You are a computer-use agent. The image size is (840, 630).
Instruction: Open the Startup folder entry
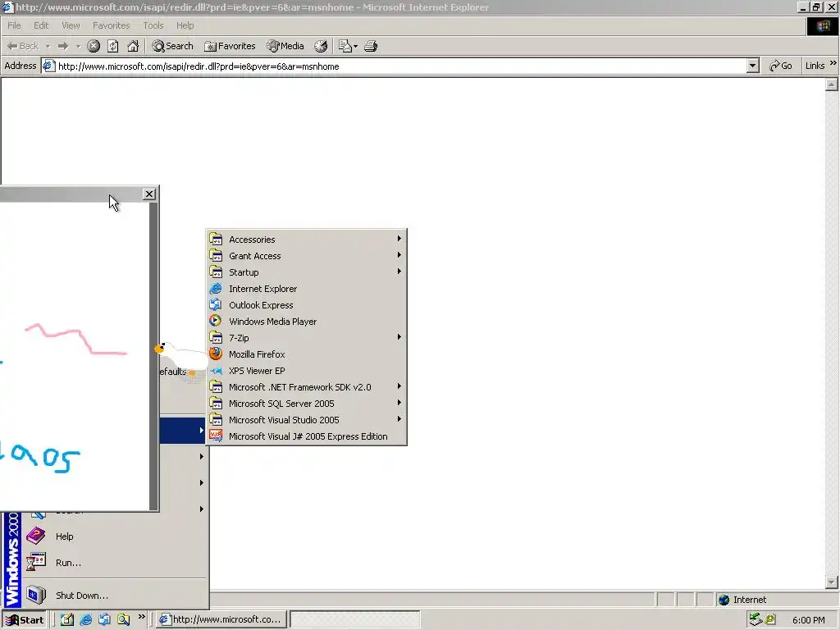(x=307, y=272)
